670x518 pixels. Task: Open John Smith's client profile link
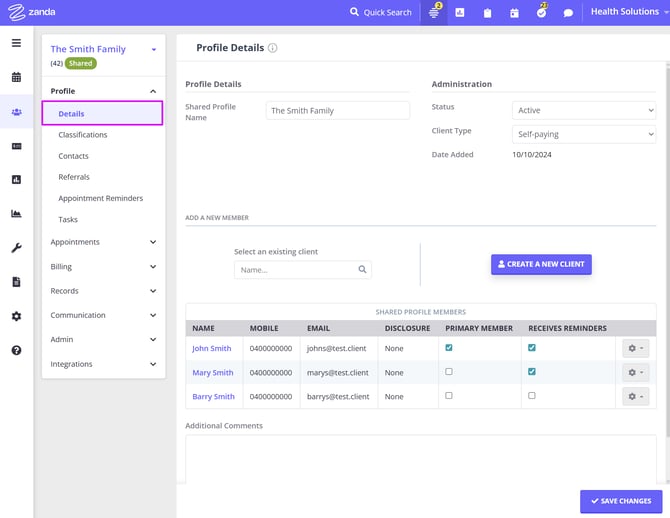click(x=211, y=349)
